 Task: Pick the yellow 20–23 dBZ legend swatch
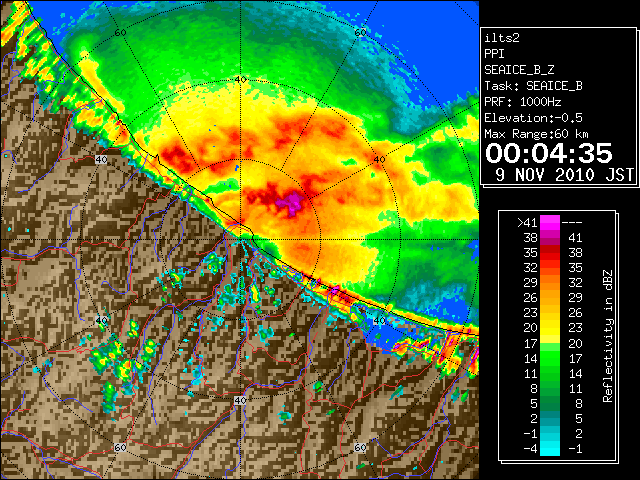(x=550, y=328)
